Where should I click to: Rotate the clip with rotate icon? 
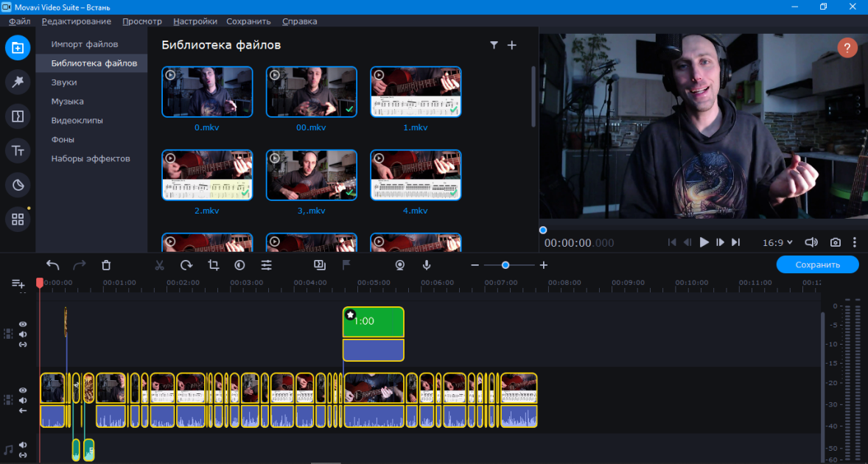tap(186, 265)
